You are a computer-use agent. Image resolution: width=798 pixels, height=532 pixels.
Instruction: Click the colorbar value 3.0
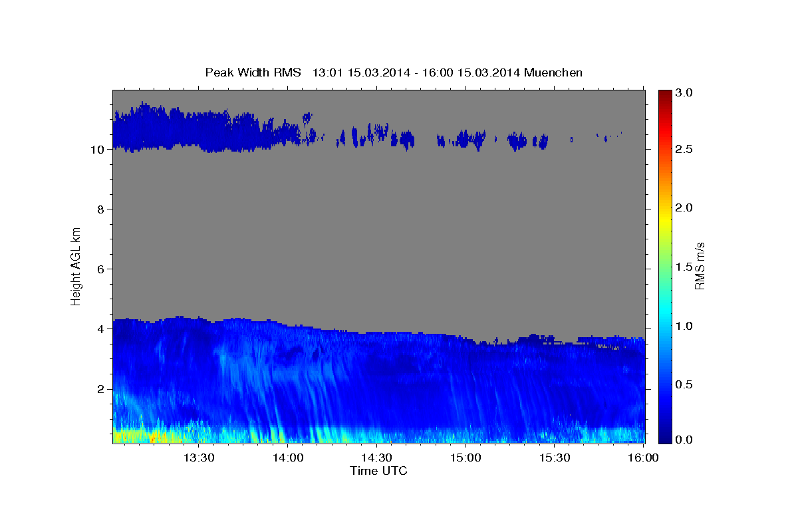pos(683,92)
